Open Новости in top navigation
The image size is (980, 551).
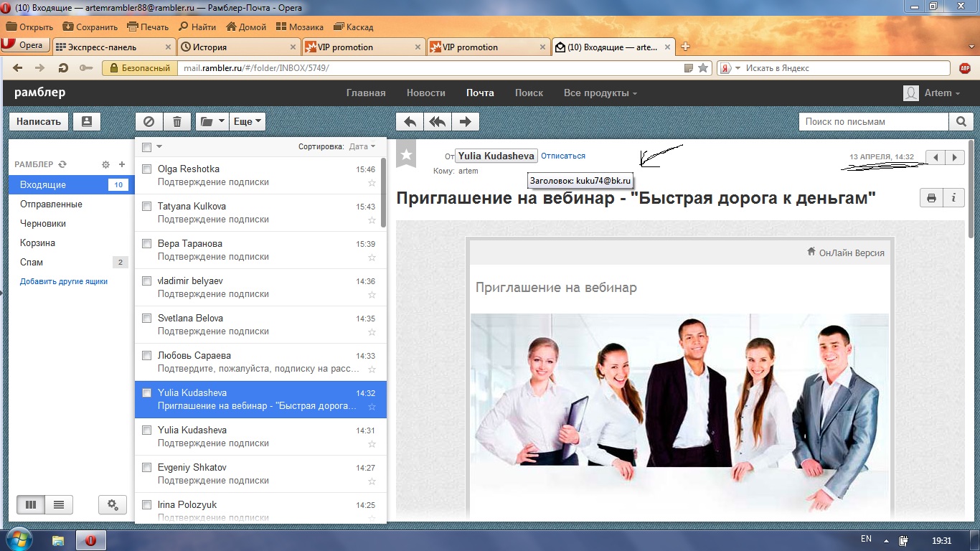click(x=426, y=93)
